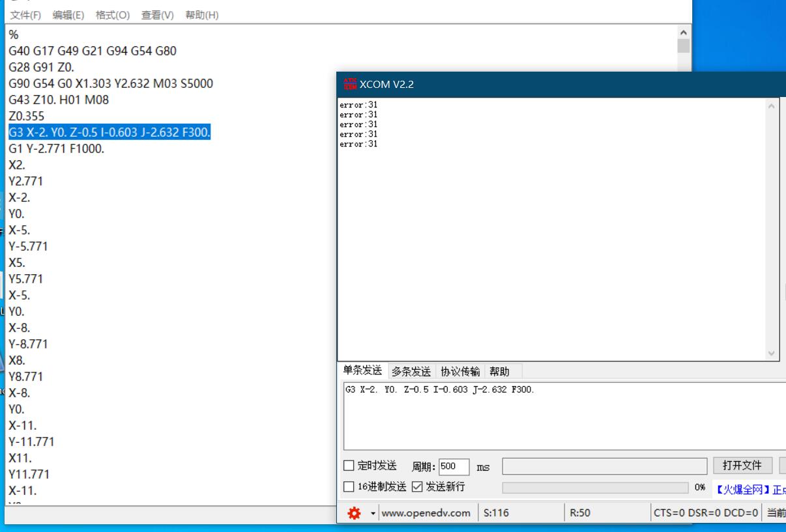Screen dimensions: 786x532
Task: Open dropdown arrow next to gear icon
Action: (373, 513)
